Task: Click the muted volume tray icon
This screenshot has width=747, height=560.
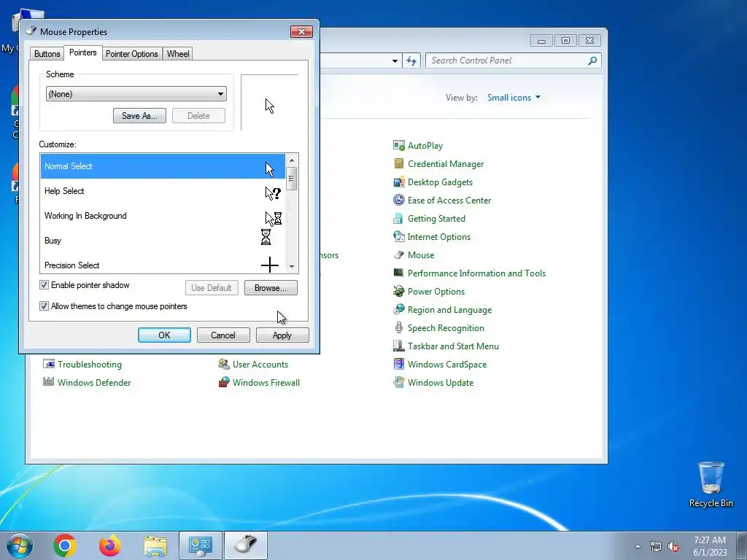Action: tap(673, 546)
